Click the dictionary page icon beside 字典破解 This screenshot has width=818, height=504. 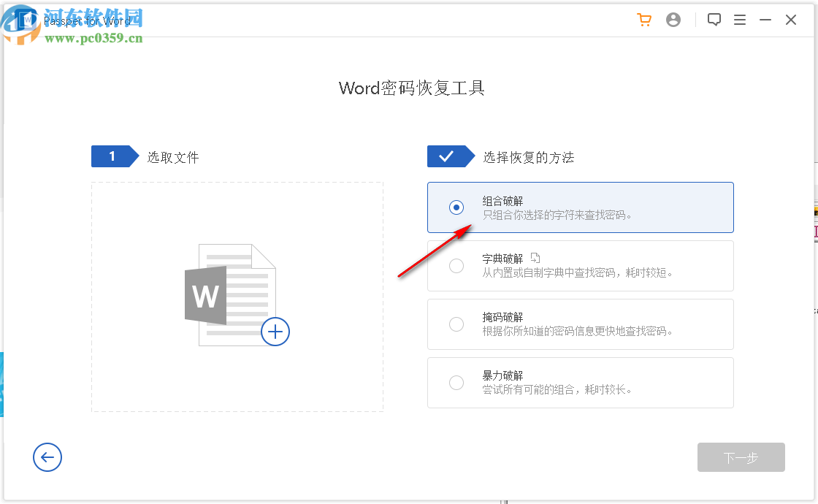coord(537,256)
